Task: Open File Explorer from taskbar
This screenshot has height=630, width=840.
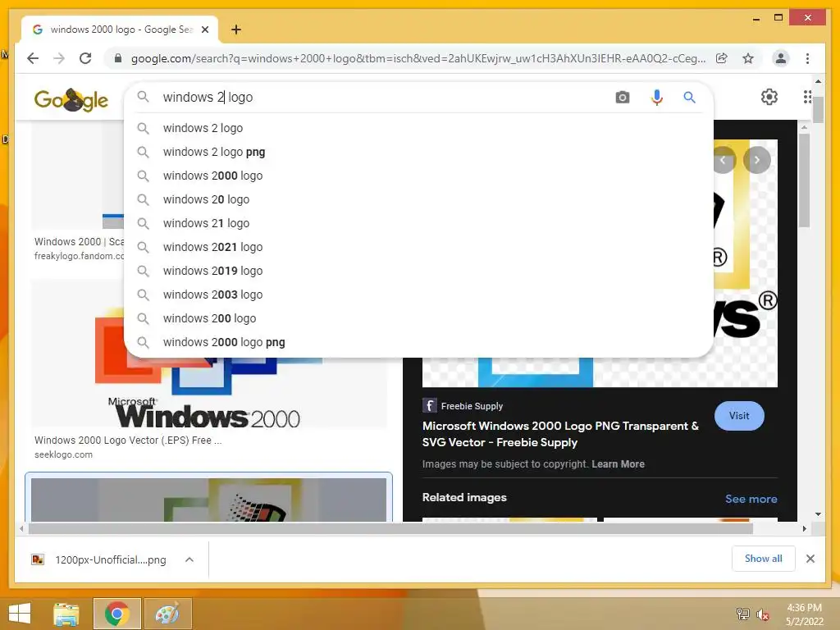Action: (x=66, y=614)
